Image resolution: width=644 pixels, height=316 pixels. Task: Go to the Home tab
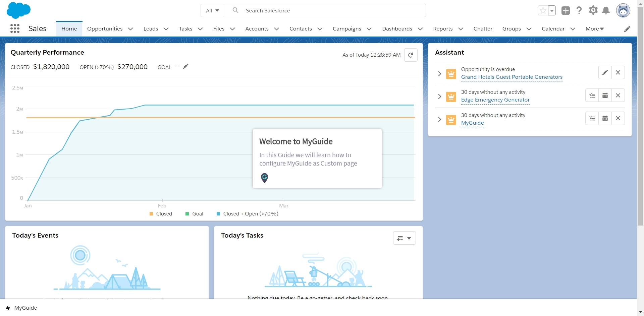(x=69, y=29)
